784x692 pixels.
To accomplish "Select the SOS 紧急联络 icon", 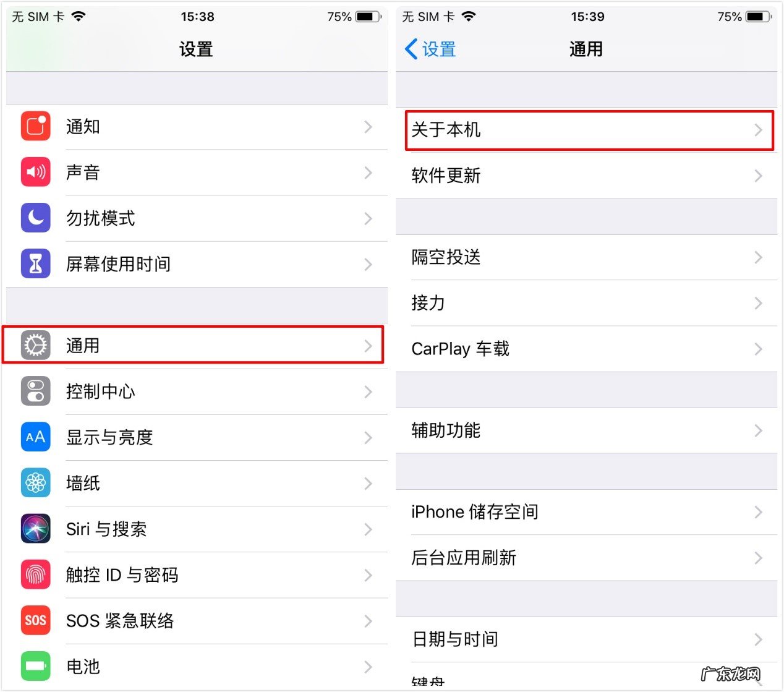I will tap(35, 621).
